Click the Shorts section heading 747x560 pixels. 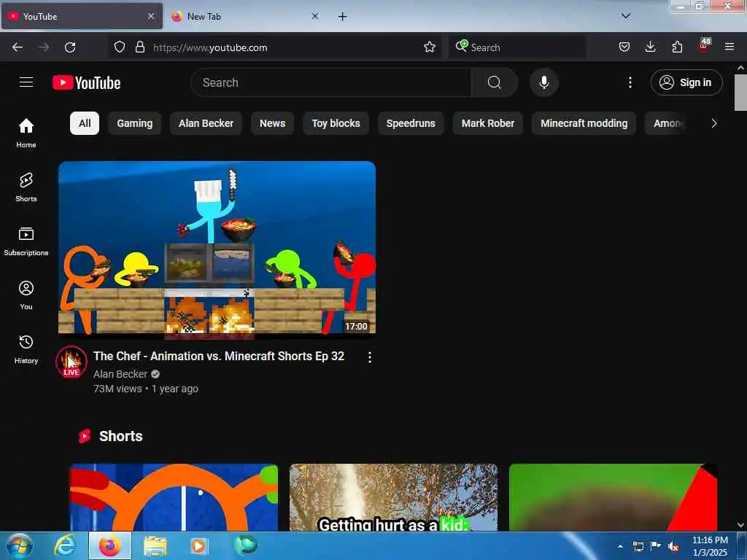(120, 436)
